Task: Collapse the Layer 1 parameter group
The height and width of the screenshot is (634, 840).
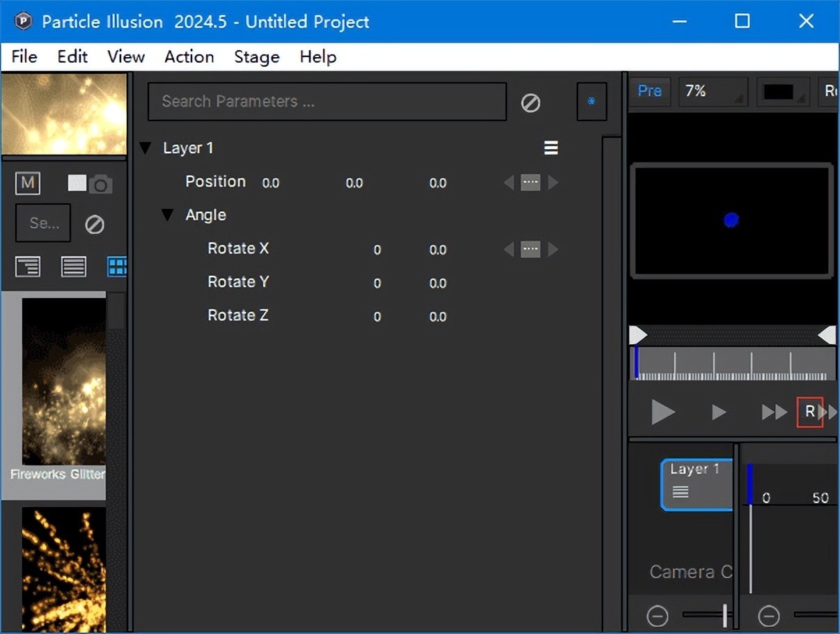Action: tap(145, 148)
